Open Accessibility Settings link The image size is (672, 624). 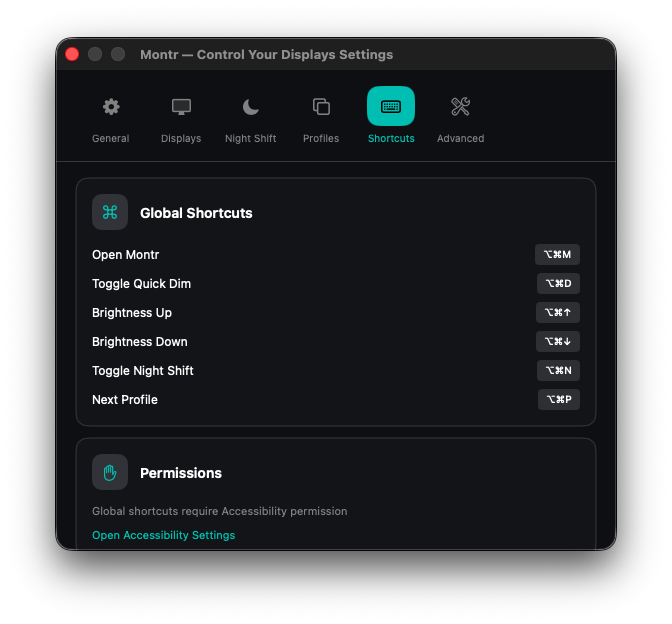[163, 535]
